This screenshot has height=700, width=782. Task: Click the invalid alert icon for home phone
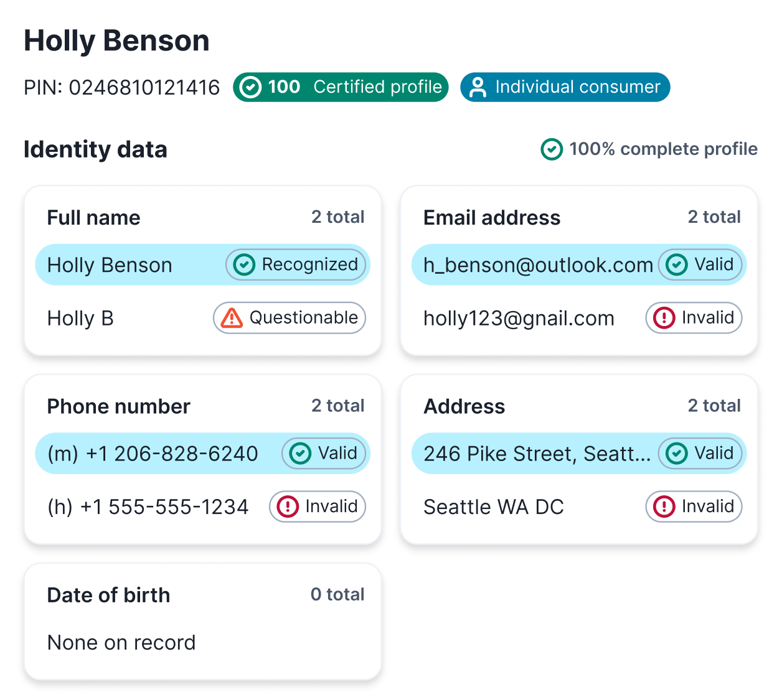tap(288, 506)
